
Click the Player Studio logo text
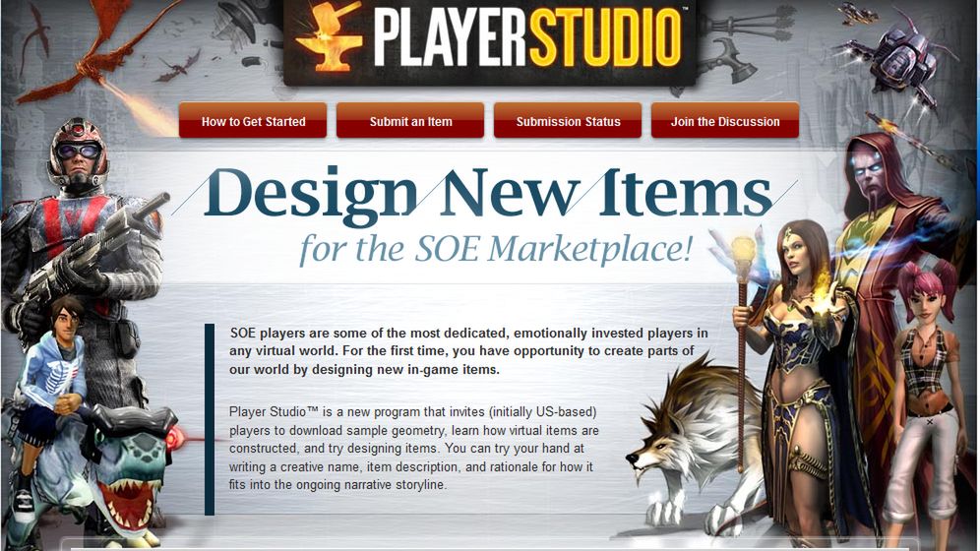[528, 36]
